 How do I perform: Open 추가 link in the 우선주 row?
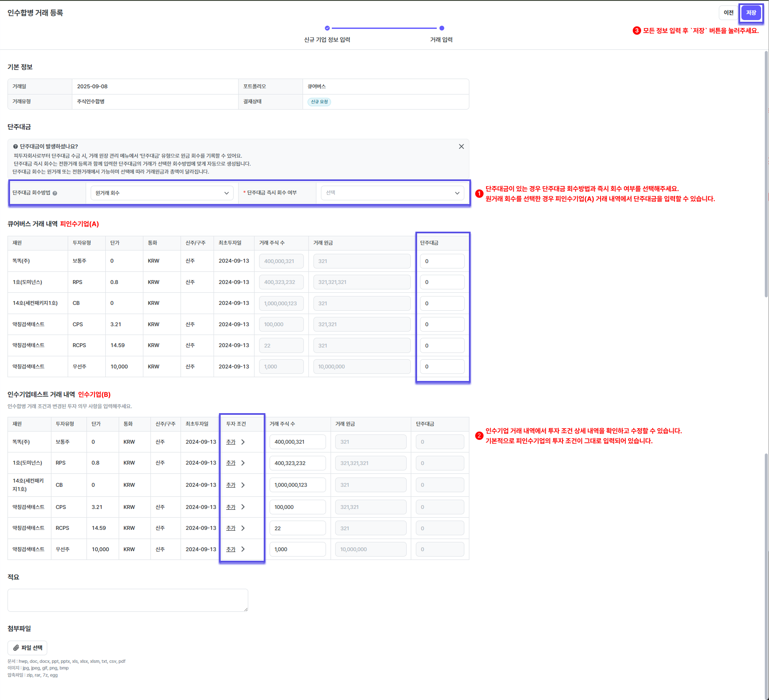point(231,549)
